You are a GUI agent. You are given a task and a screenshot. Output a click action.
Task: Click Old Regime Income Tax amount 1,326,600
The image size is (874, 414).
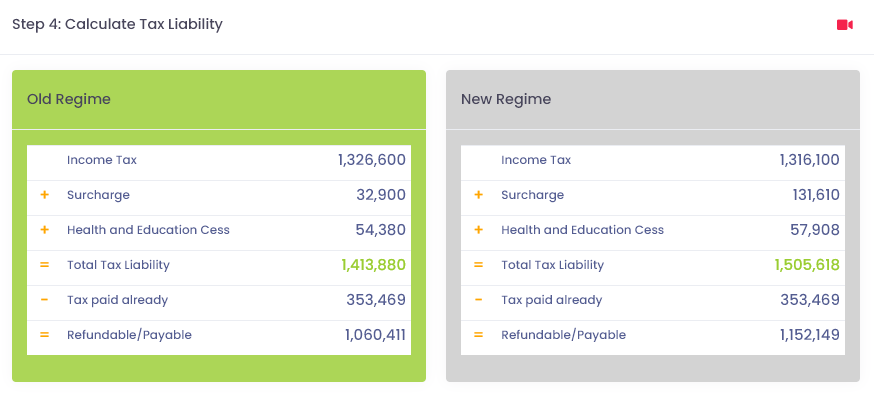click(372, 160)
